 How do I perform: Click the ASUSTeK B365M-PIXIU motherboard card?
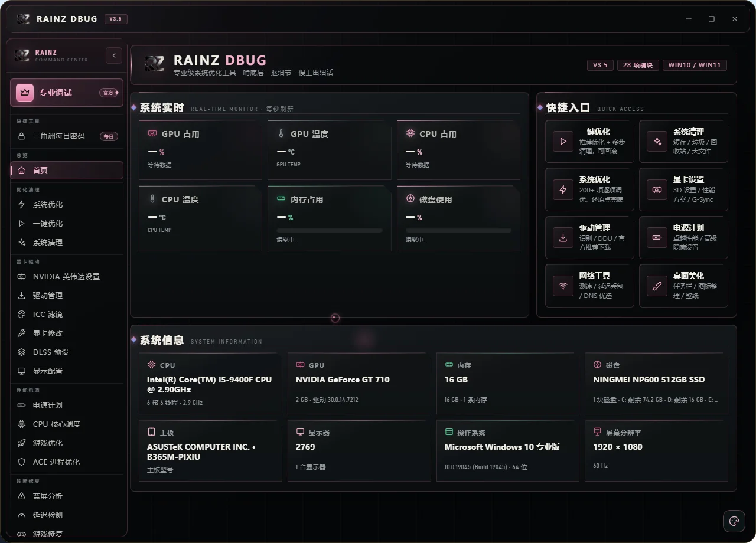click(210, 450)
